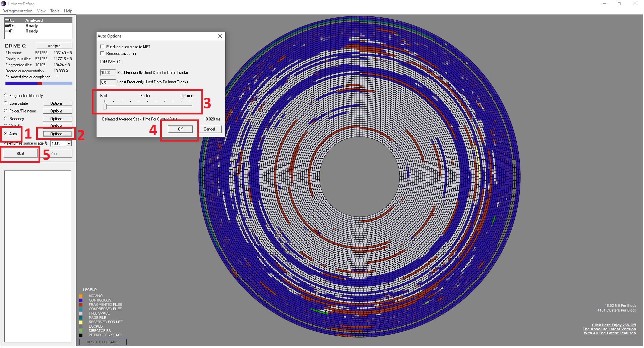Click the Moving legend color swatch
This screenshot has height=348, width=644.
81,296
